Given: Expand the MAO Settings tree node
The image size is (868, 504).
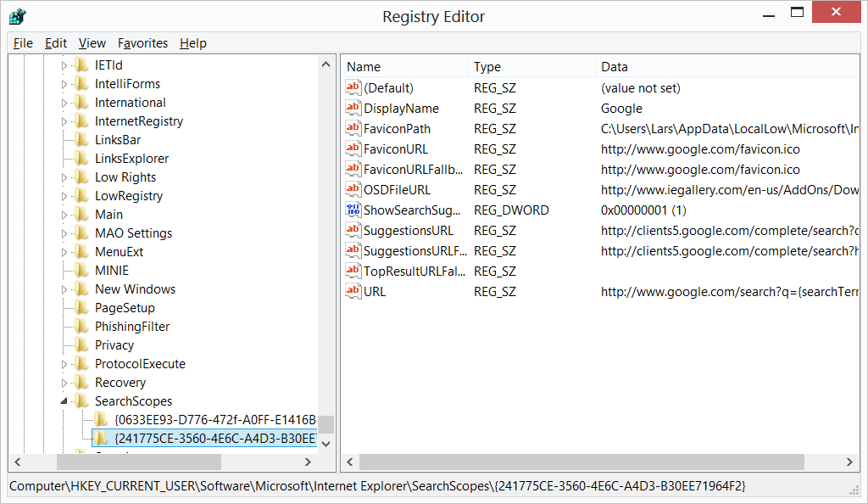Looking at the screenshot, I should [x=64, y=233].
